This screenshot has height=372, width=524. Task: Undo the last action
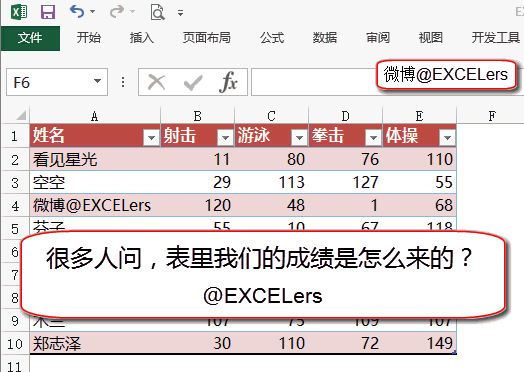point(77,12)
